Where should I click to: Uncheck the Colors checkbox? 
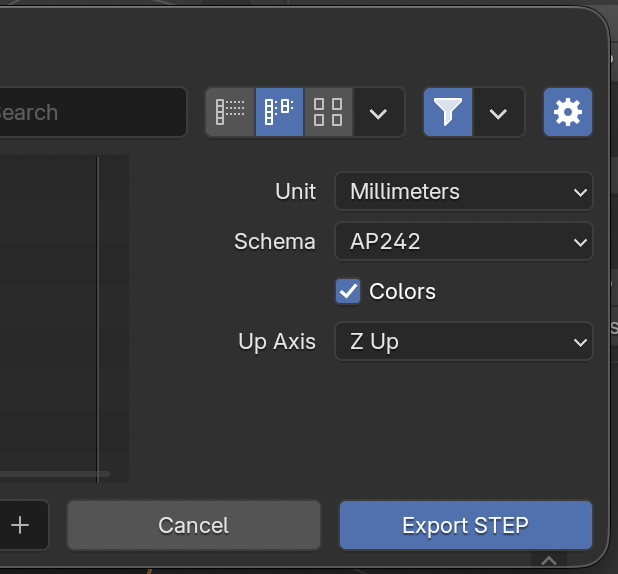click(x=348, y=291)
